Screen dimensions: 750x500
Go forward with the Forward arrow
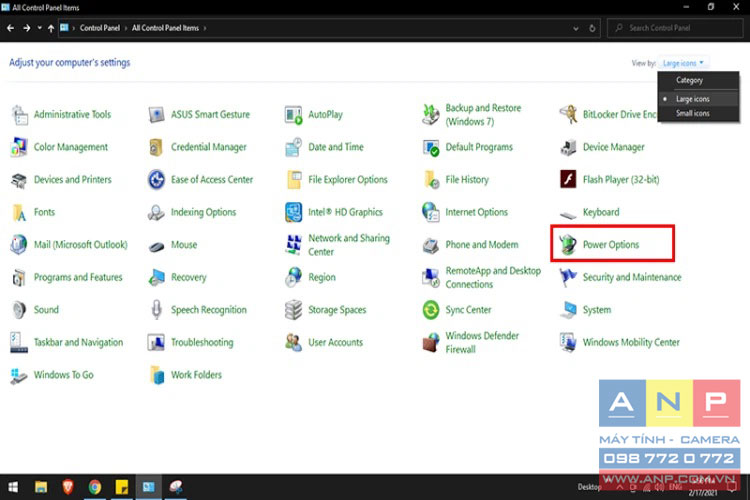[26, 28]
